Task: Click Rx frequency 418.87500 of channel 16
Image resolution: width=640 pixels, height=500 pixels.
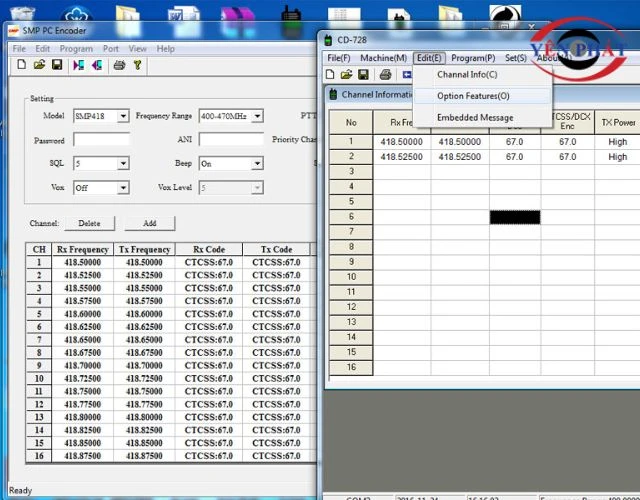Action: pyautogui.click(x=82, y=456)
